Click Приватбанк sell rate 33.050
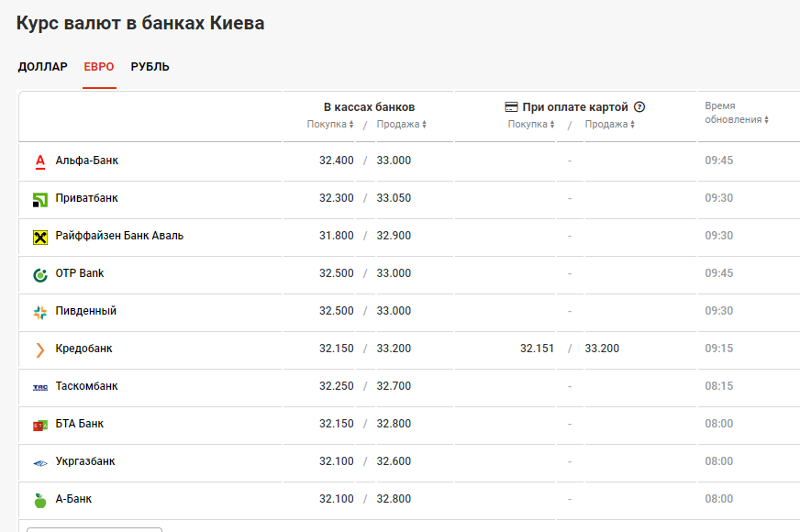Viewport: 800px width, 532px height. [x=394, y=198]
